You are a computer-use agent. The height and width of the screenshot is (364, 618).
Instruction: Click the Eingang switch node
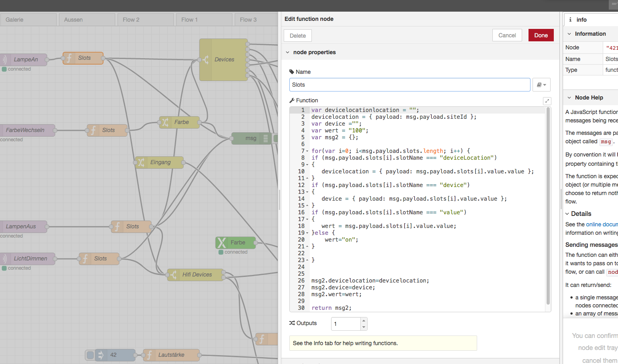[x=160, y=162]
